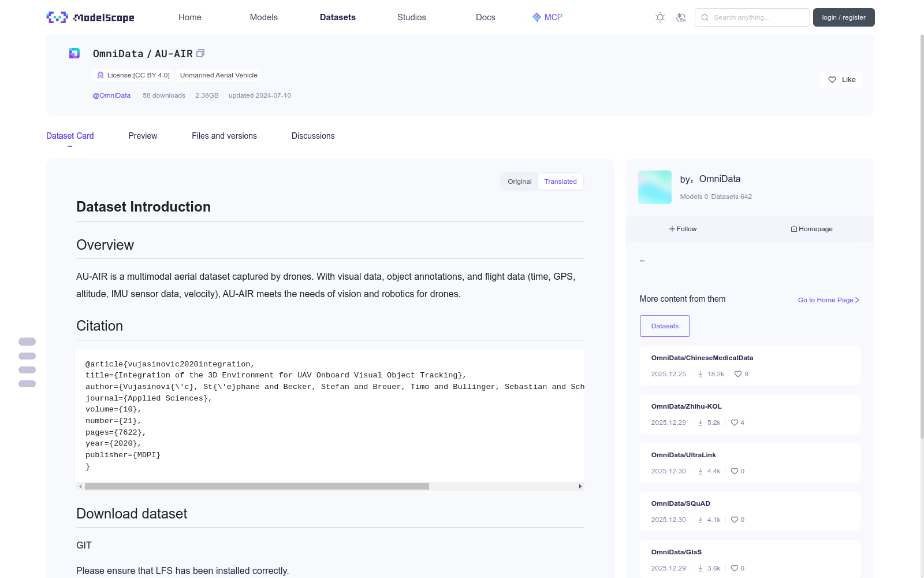Follow the OmniData author
The width and height of the screenshot is (924, 578).
pyautogui.click(x=683, y=229)
